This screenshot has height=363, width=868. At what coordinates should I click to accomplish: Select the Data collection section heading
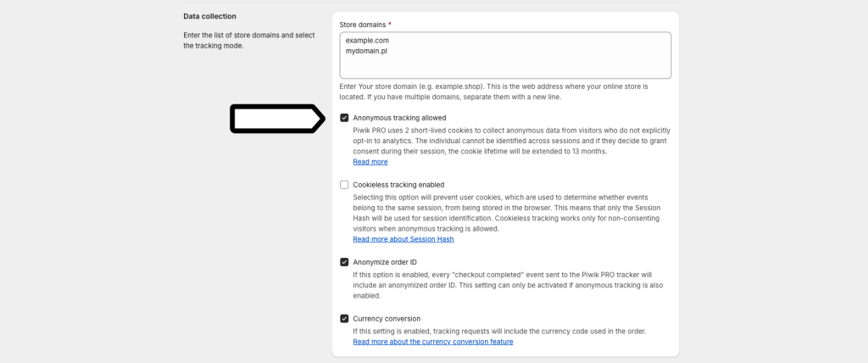pyautogui.click(x=209, y=16)
